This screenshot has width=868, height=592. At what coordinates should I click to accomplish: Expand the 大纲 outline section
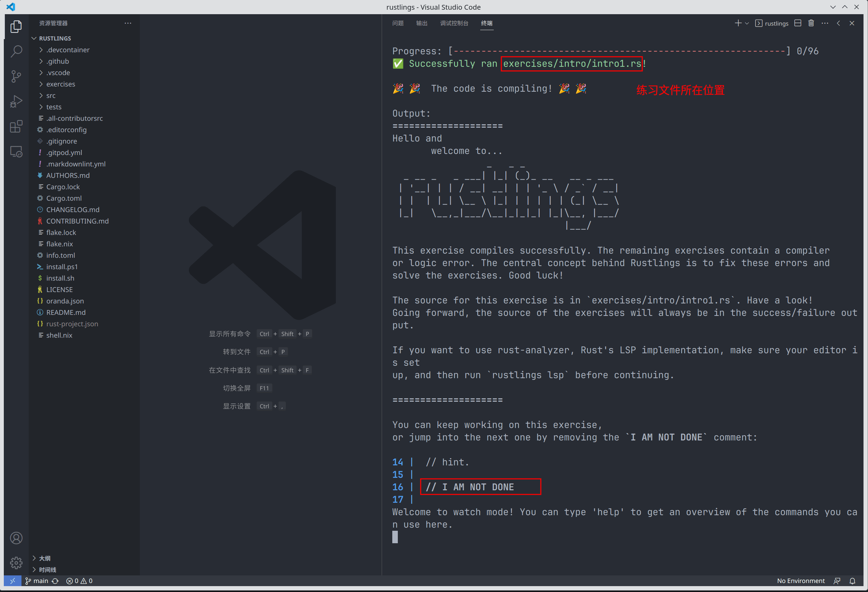point(84,558)
